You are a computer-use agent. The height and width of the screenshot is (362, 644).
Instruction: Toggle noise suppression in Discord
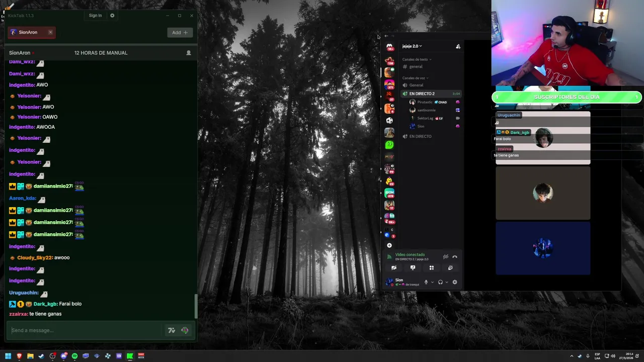tap(445, 257)
